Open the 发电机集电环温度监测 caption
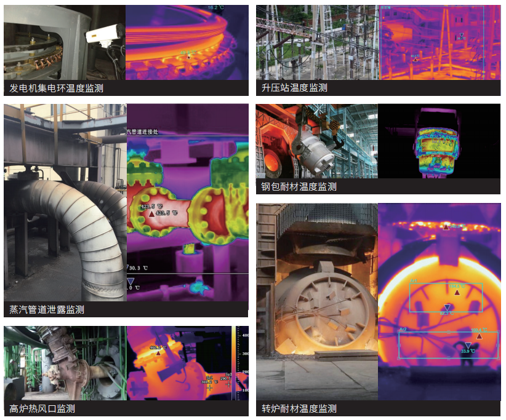This screenshot has width=506, height=420. 57,88
